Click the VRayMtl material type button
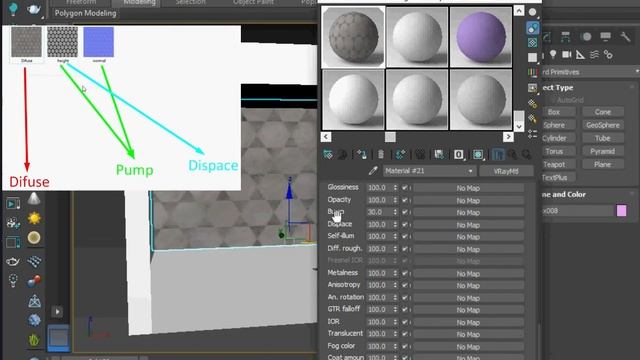The height and width of the screenshot is (360, 640). pos(506,171)
